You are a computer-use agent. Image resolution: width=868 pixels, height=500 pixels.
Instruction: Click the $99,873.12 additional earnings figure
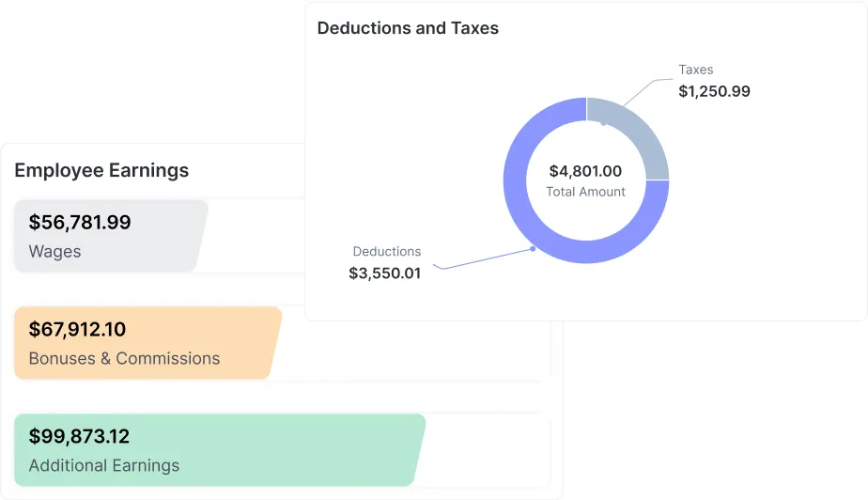(79, 437)
